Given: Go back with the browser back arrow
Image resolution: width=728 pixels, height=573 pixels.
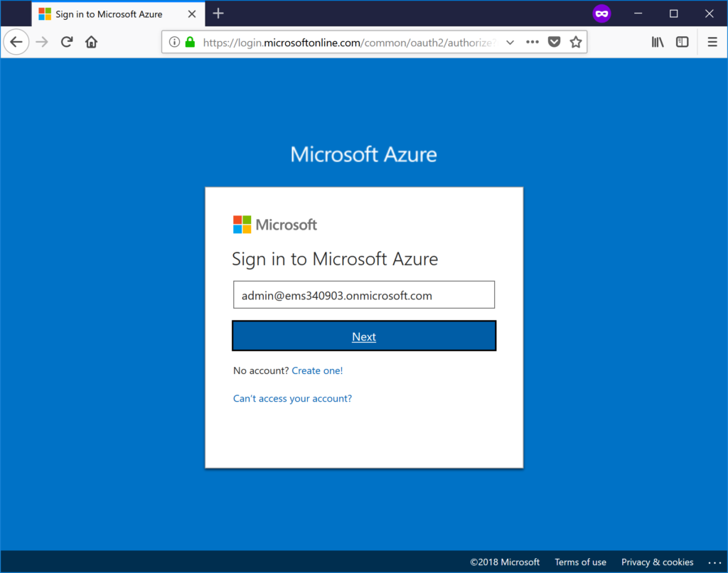Looking at the screenshot, I should [16, 42].
